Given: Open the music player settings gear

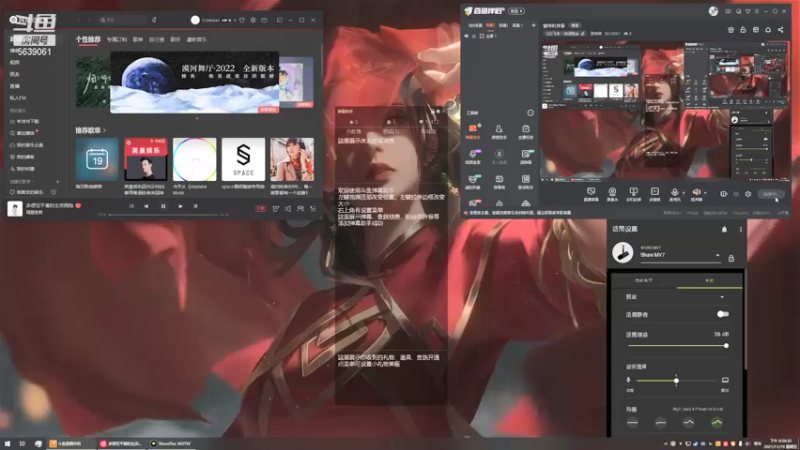Looking at the screenshot, I should [253, 20].
